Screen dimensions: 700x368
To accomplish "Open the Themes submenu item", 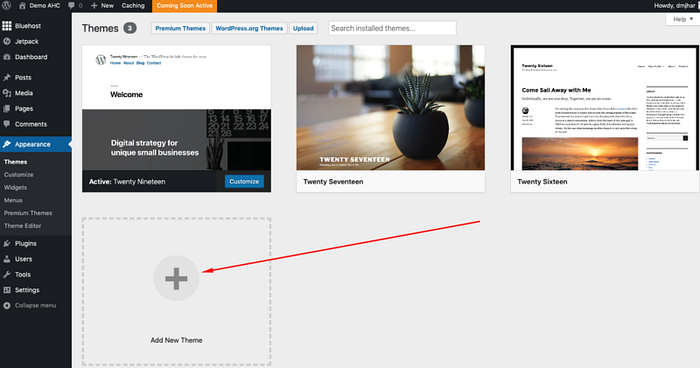I will pyautogui.click(x=16, y=162).
